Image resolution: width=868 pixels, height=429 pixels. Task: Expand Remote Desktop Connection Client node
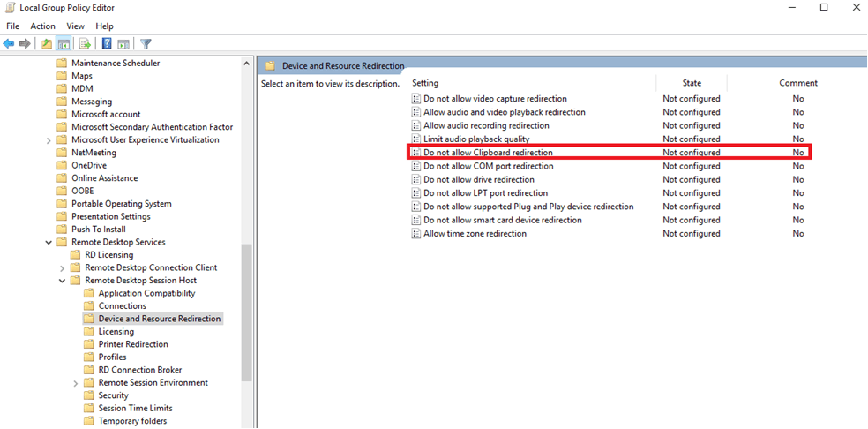pos(63,267)
